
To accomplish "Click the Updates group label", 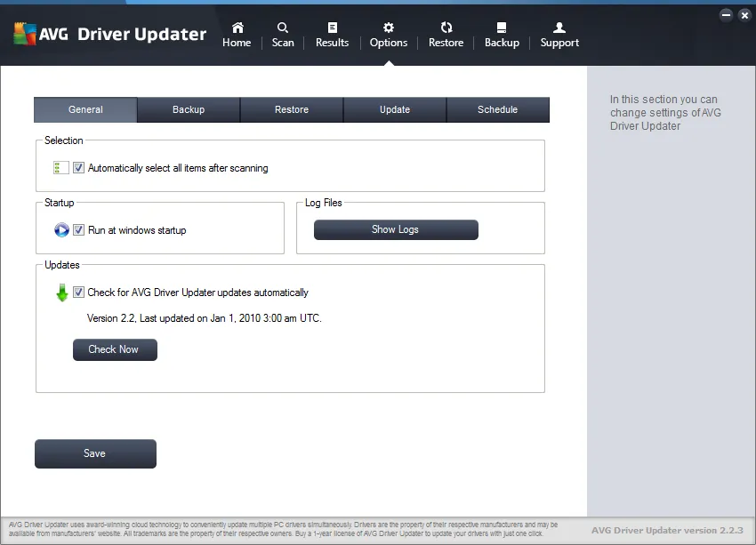I will click(62, 265).
